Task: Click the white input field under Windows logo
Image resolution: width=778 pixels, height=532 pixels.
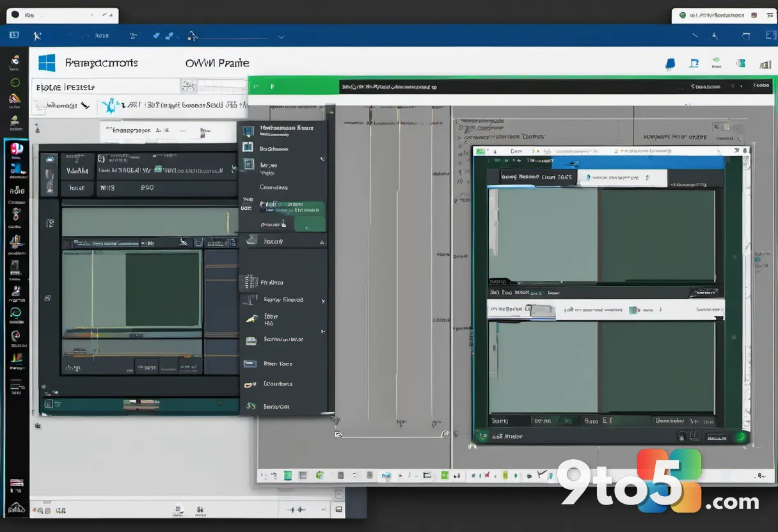Action: click(x=106, y=86)
